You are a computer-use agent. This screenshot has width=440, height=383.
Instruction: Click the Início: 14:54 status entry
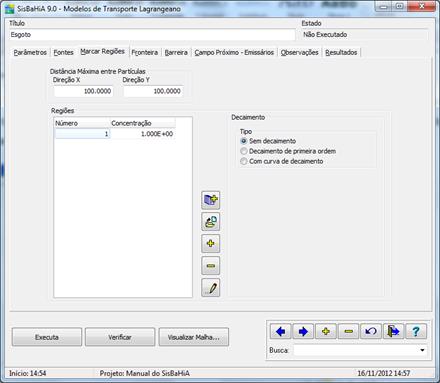pos(27,373)
